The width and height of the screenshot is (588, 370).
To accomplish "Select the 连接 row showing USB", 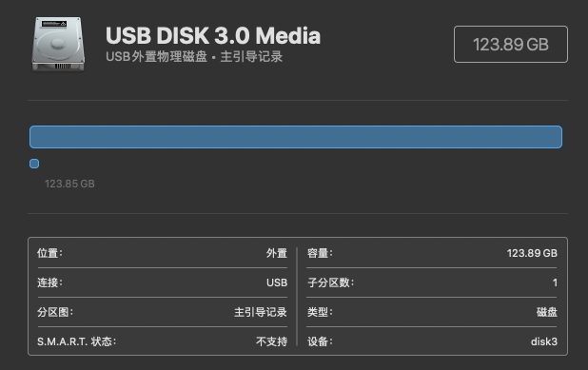I will pos(163,282).
